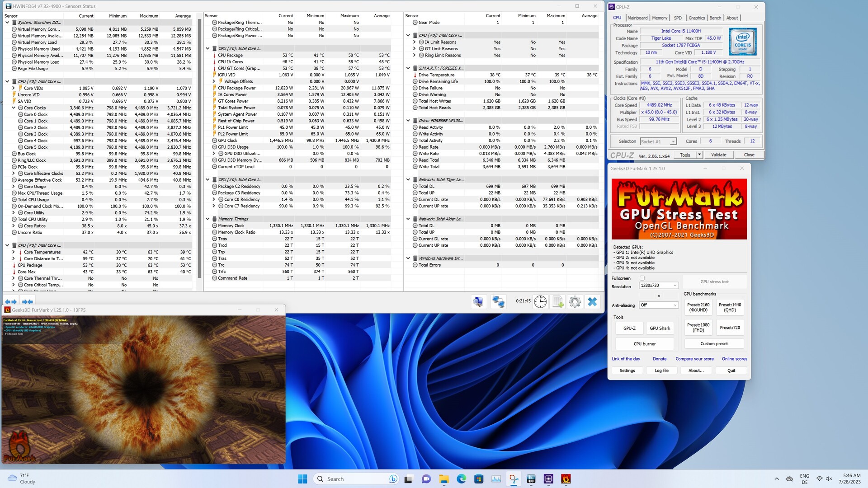Viewport: 868px width, 488px height.
Task: Click the expand columns arrows icon
Action: point(10,301)
